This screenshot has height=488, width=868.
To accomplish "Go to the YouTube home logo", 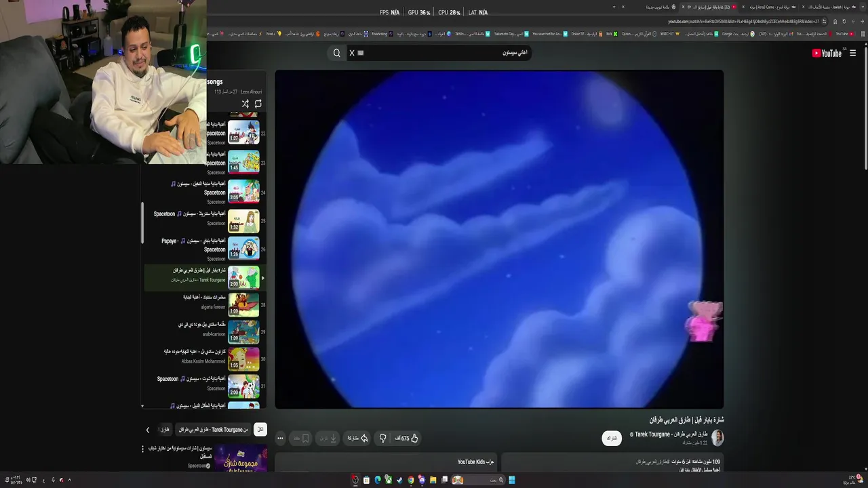I will tap(827, 53).
